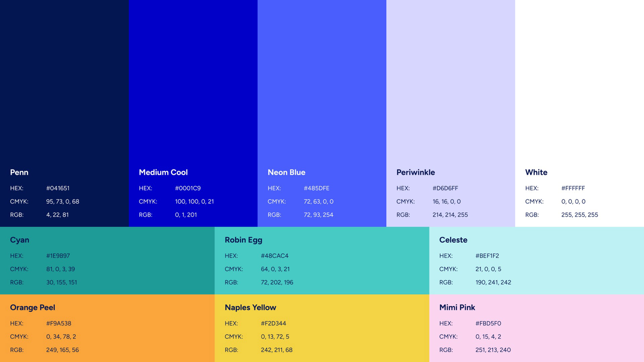Click Naples Yellow hex code #F2D344

[273, 323]
